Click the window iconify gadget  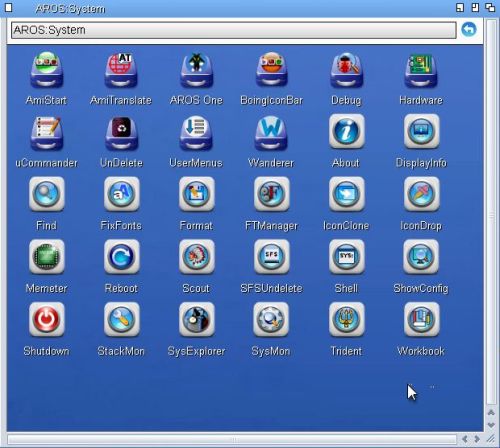click(x=460, y=8)
